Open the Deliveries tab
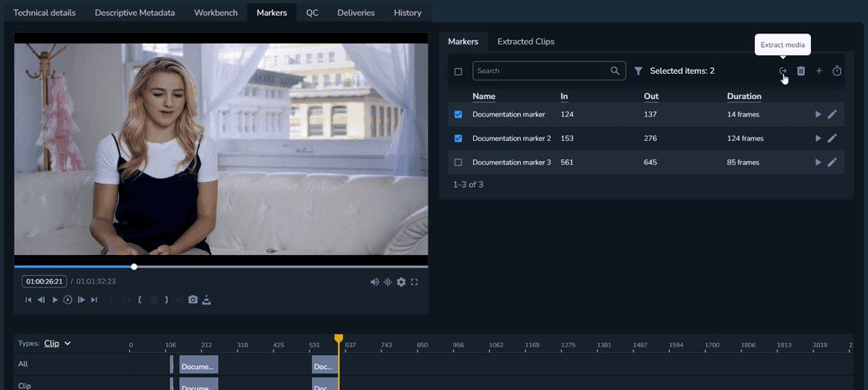 pos(356,13)
